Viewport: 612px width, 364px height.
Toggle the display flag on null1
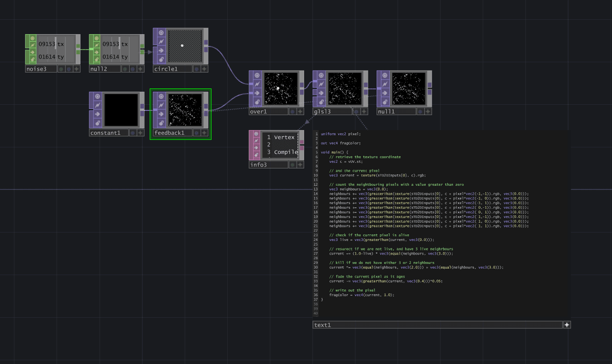tap(420, 111)
